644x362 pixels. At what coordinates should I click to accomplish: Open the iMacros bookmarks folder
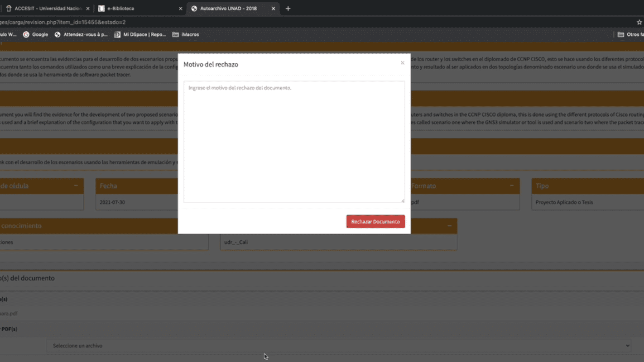(x=186, y=34)
